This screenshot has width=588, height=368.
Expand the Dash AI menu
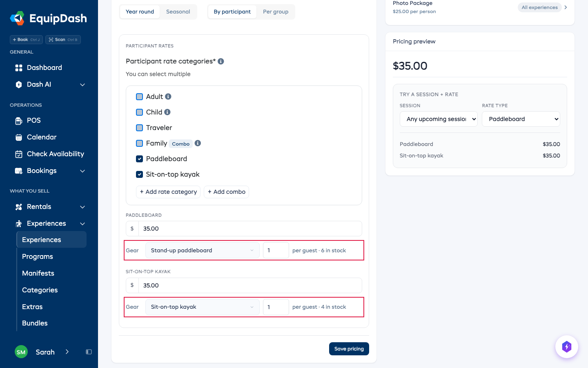[x=82, y=85]
